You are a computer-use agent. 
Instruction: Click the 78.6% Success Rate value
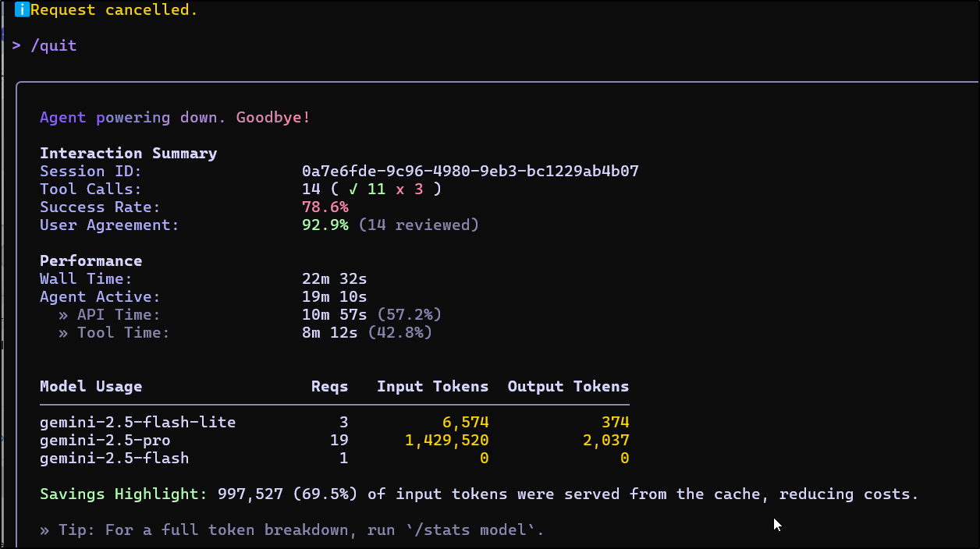[325, 207]
